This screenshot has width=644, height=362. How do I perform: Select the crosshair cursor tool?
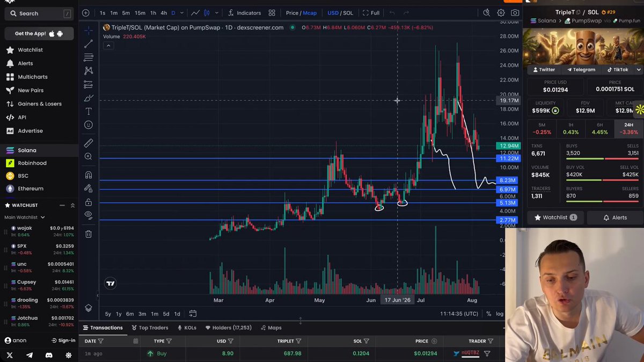click(x=89, y=30)
